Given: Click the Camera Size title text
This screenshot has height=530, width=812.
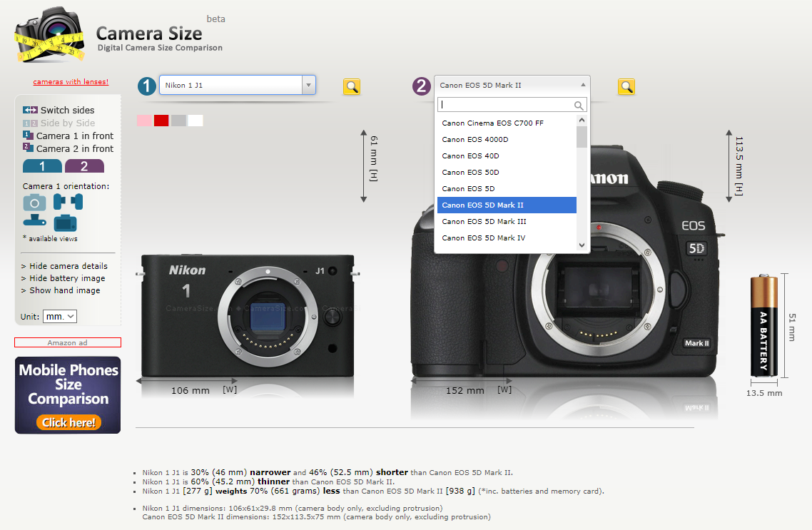Looking at the screenshot, I should point(149,34).
